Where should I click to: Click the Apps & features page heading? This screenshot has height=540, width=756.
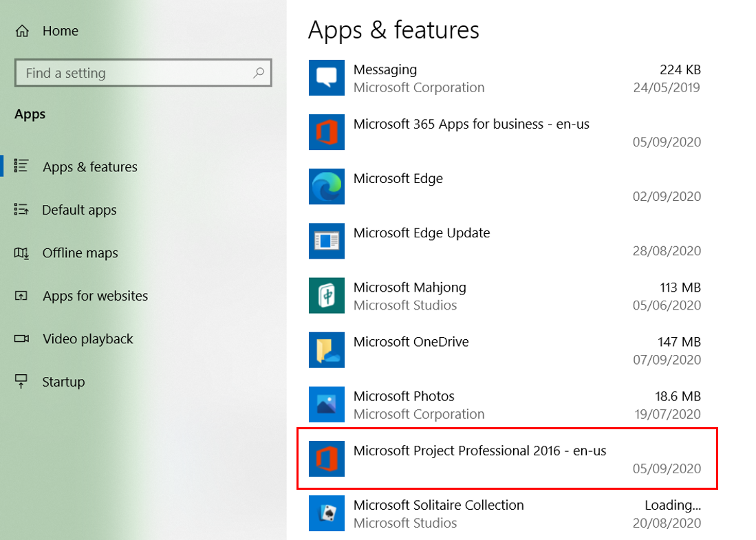[x=393, y=30]
